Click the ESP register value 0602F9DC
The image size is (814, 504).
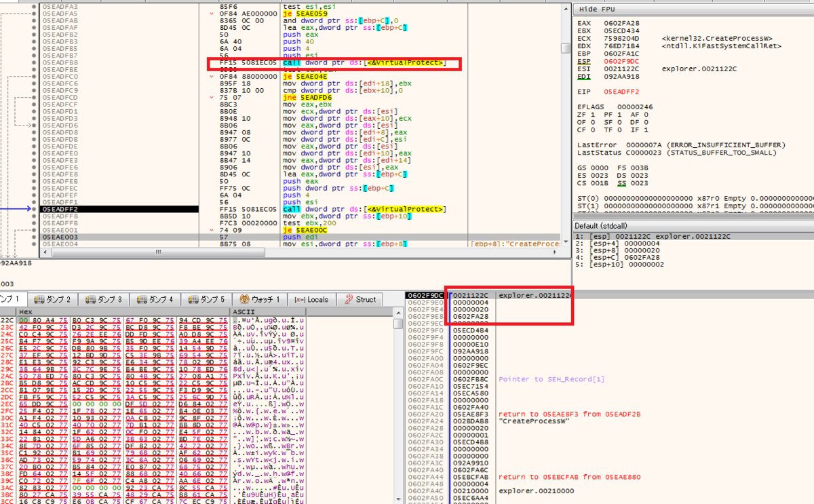pyautogui.click(x=620, y=60)
